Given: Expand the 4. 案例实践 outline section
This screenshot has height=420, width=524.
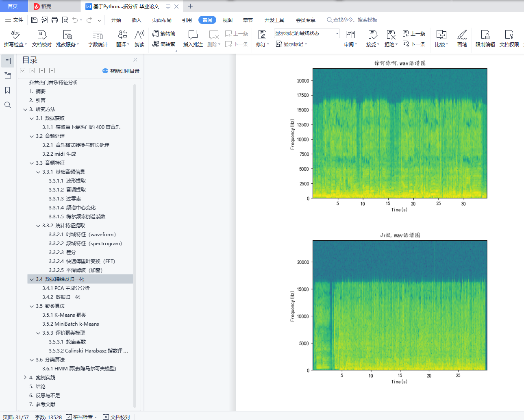Looking at the screenshot, I should [x=25, y=378].
